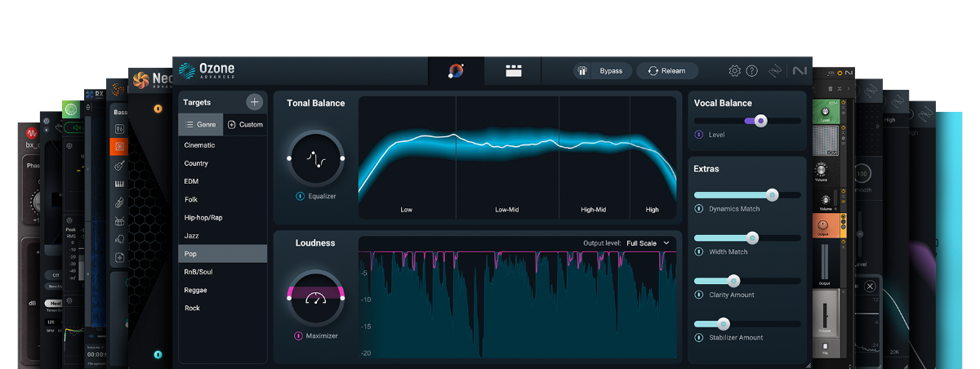Choose the Rock genre target
This screenshot has height=369, width=980.
223,308
